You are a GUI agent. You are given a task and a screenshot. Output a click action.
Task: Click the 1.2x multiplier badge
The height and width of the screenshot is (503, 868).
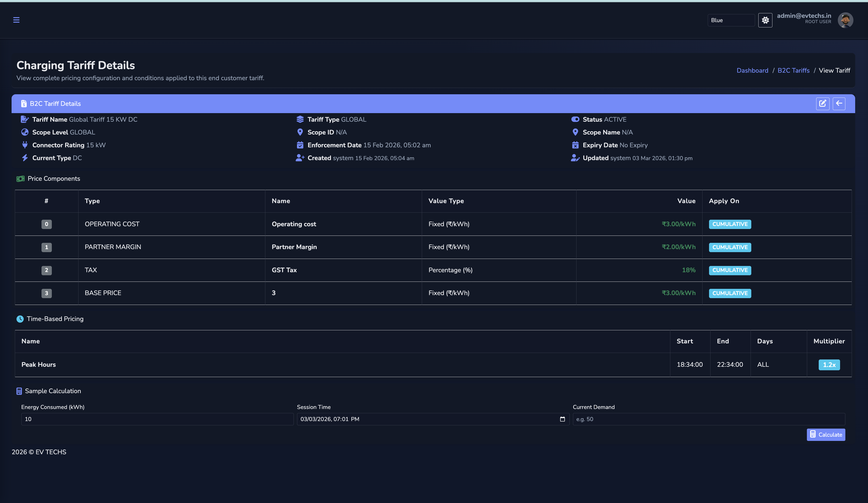pos(829,364)
